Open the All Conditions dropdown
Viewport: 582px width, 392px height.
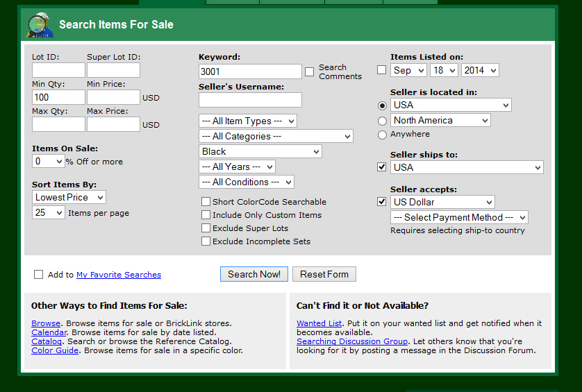(x=247, y=182)
